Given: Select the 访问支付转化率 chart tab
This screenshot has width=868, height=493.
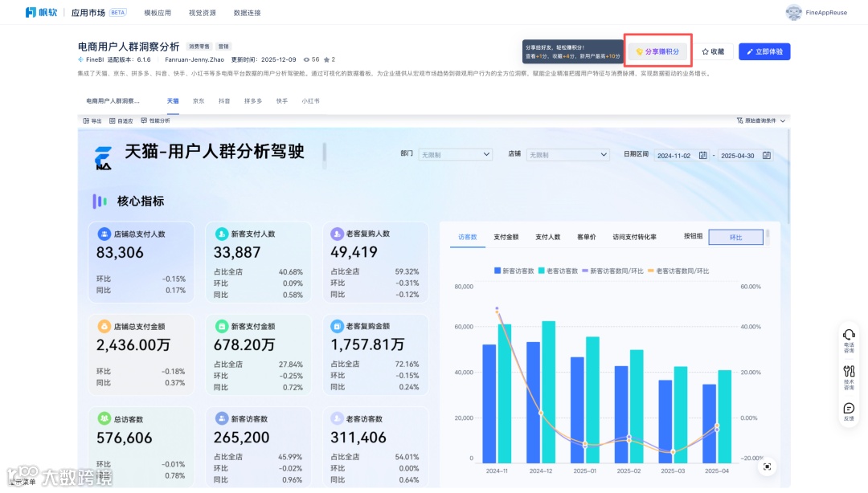Looking at the screenshot, I should (x=634, y=237).
